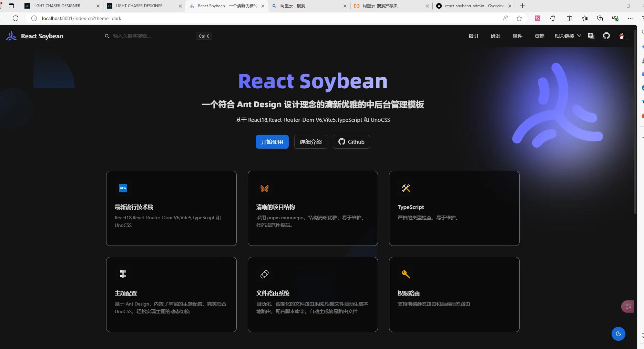The height and width of the screenshot is (349, 644).
Task: Open the 组件 nav menu item
Action: click(x=517, y=36)
